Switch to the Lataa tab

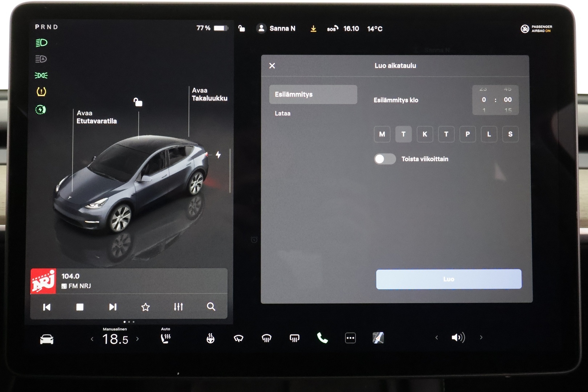coord(282,113)
